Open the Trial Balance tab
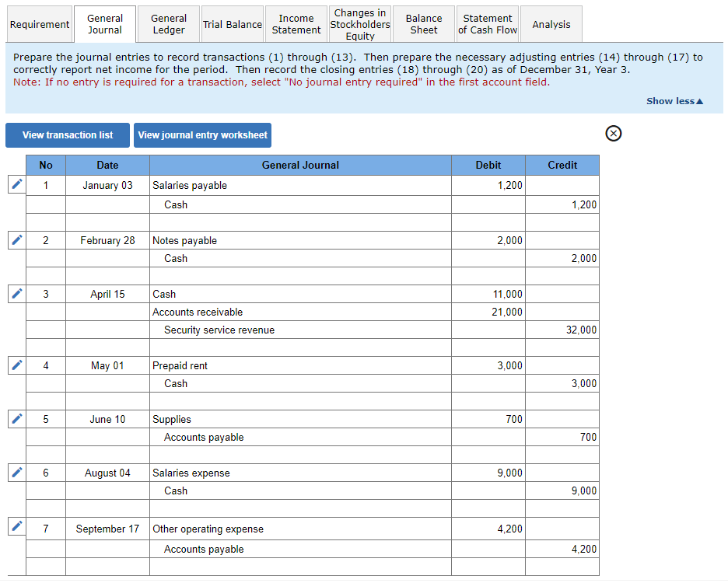The height and width of the screenshot is (583, 728). [x=233, y=24]
